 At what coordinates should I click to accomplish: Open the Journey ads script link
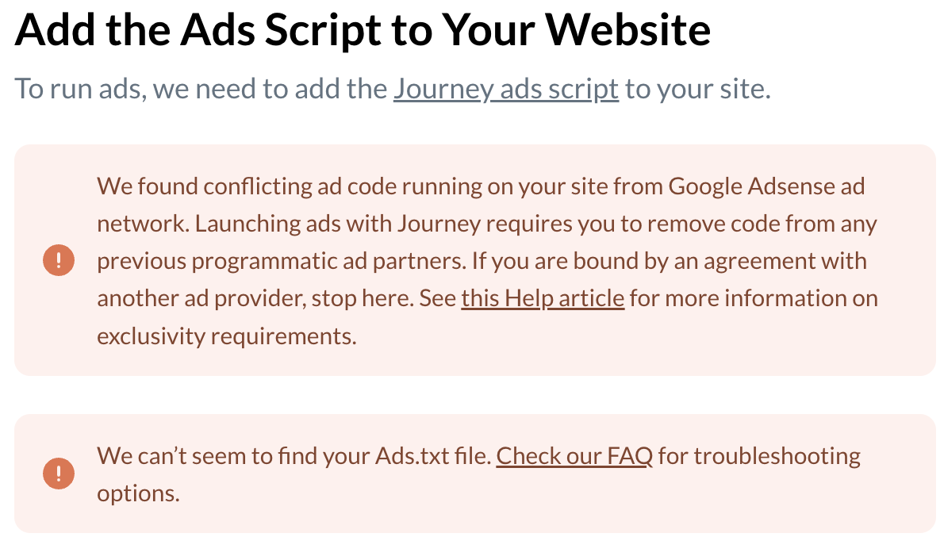(505, 89)
